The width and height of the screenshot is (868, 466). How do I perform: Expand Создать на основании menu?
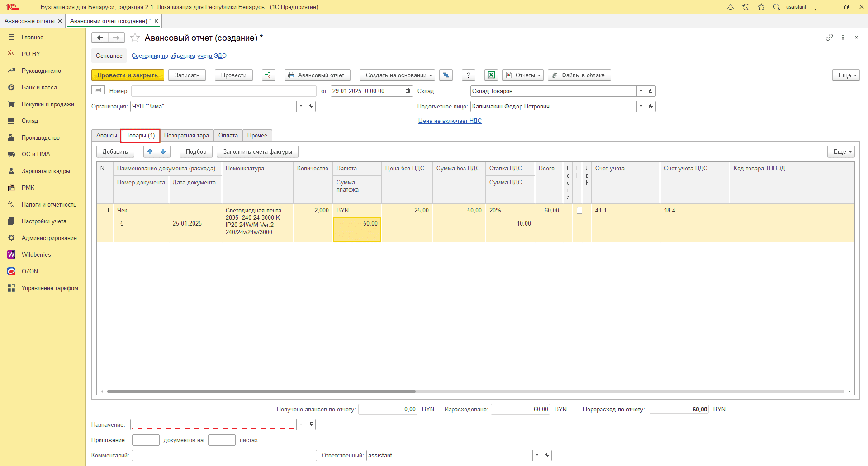click(x=397, y=75)
